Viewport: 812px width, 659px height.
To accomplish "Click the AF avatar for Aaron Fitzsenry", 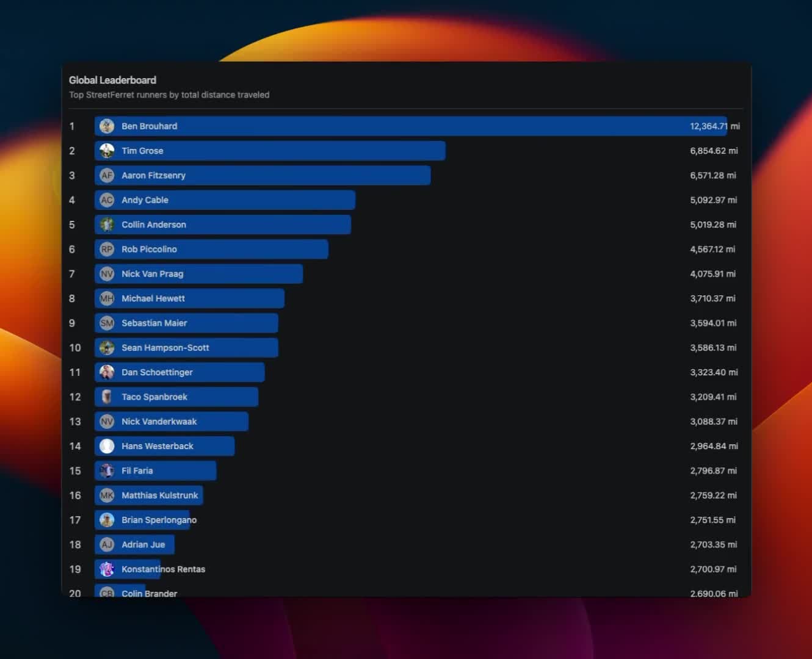I will pos(106,175).
